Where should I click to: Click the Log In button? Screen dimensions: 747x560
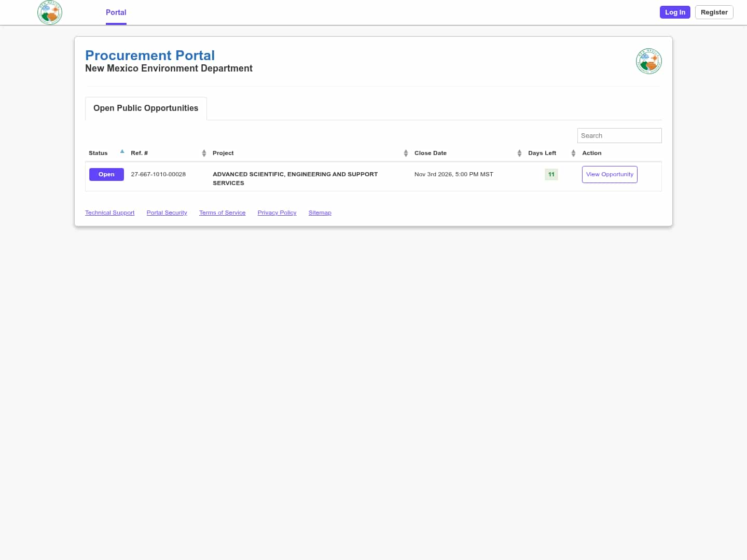coord(675,12)
